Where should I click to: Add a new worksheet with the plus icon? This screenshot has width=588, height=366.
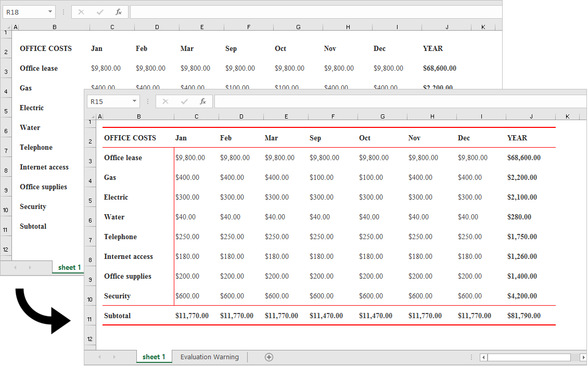click(269, 357)
